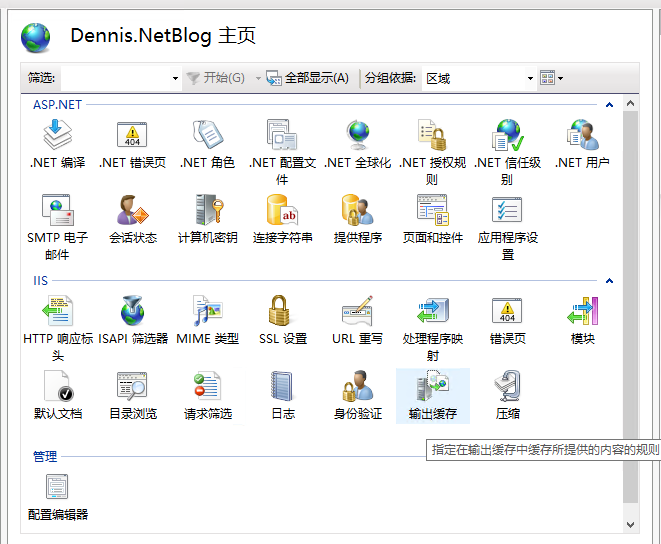
Task: Click inside the 筛选 input field
Action: (x=116, y=78)
